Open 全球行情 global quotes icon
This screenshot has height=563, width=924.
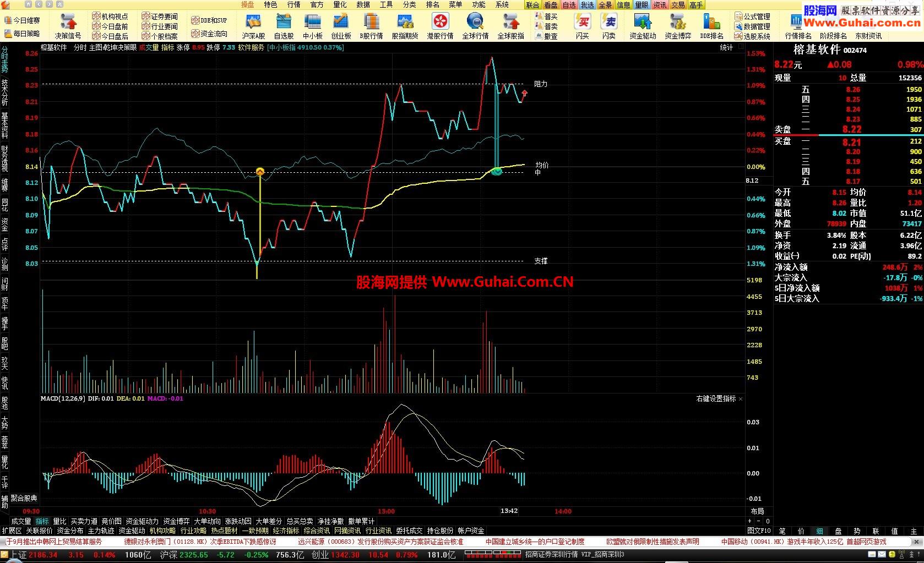click(475, 25)
